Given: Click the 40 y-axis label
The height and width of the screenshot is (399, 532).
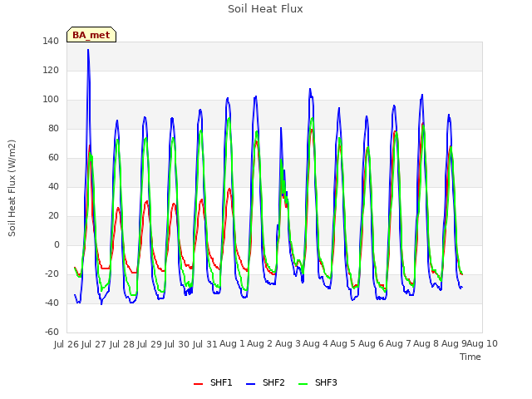Looking at the screenshot, I should 53,187.
